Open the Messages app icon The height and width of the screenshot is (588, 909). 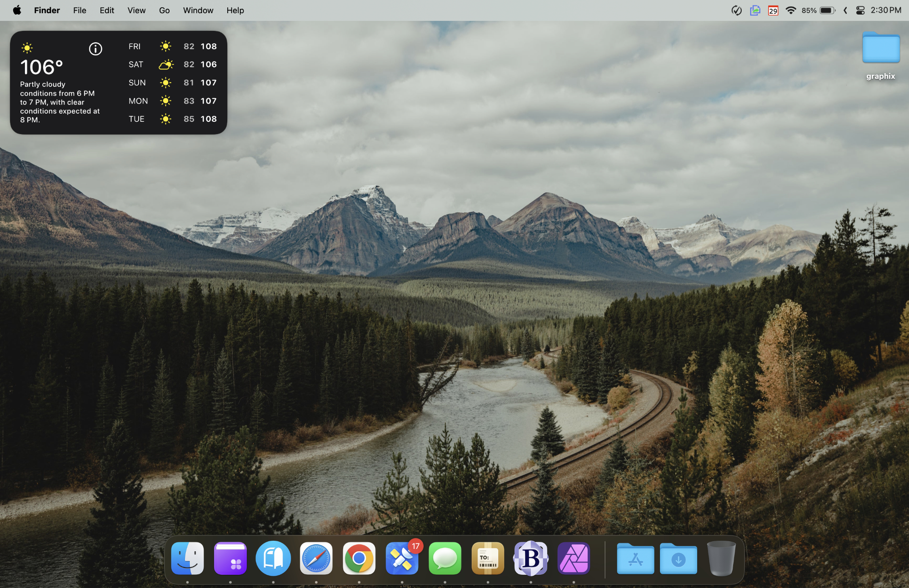(x=445, y=558)
